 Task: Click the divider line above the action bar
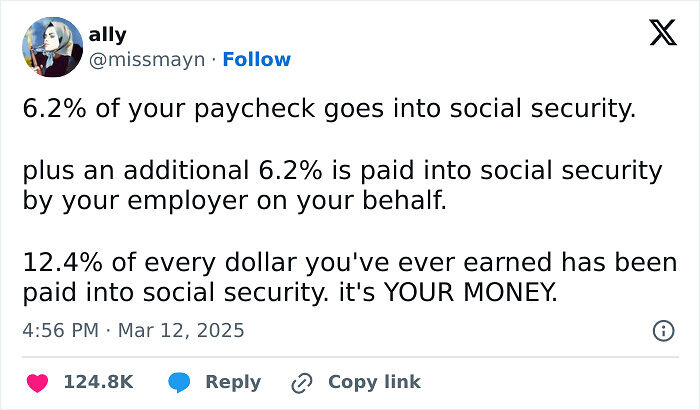click(350, 357)
